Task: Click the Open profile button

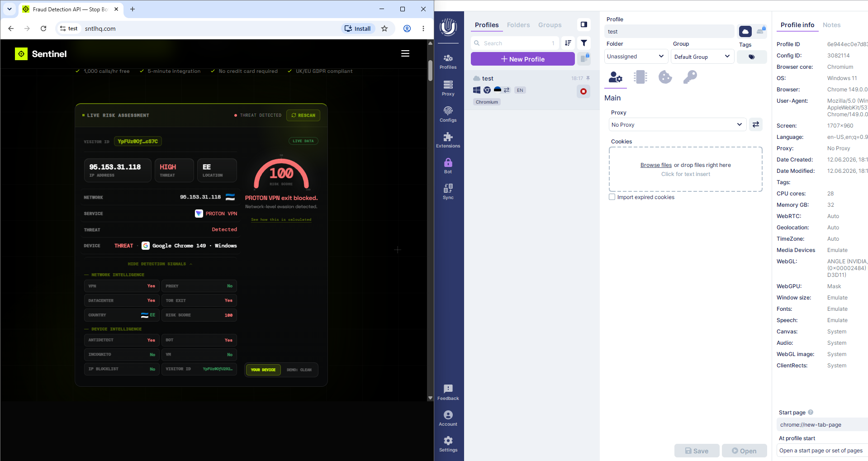Action: pyautogui.click(x=744, y=451)
